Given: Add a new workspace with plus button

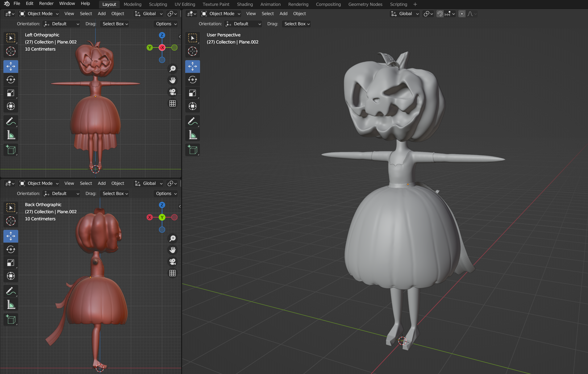Looking at the screenshot, I should (x=415, y=4).
